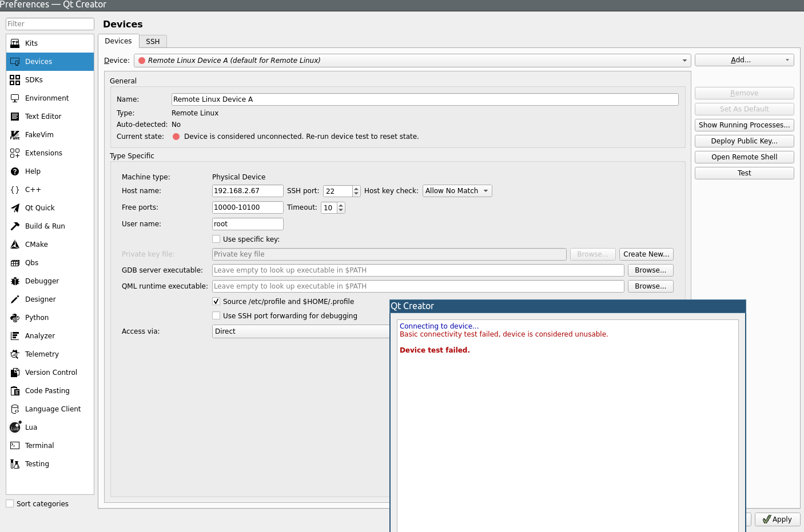
Task: Open the C++ category icon
Action: [x=15, y=190]
